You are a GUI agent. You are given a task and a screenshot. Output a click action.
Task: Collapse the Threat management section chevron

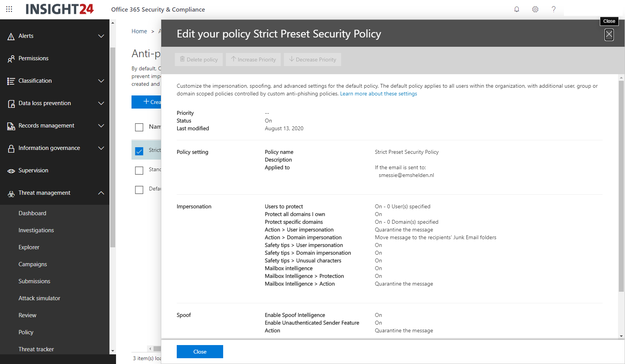pos(101,193)
